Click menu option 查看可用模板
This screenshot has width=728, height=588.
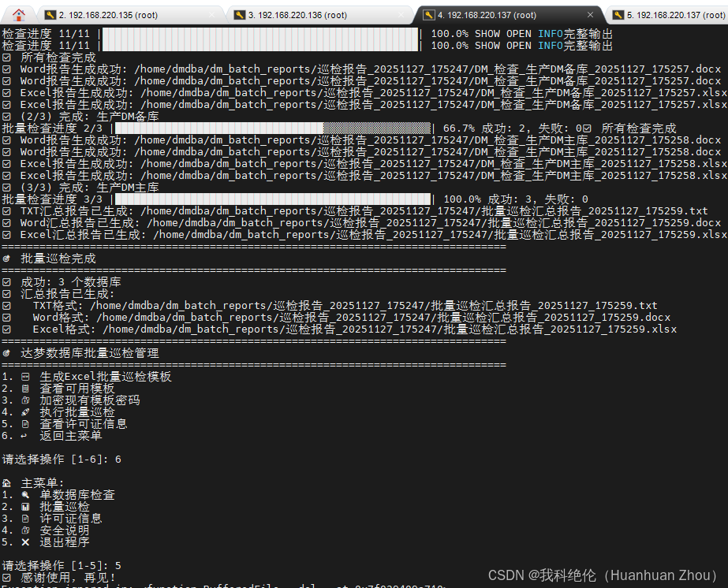coord(77,389)
